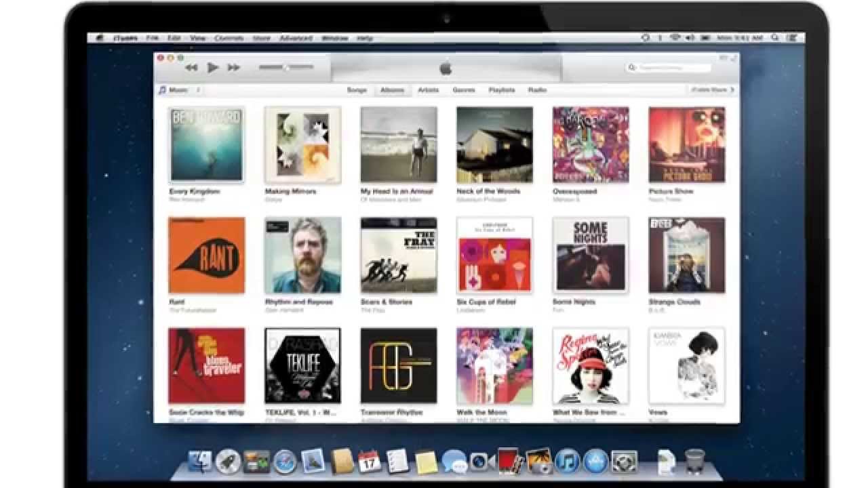868x488 pixels.
Task: Switch to the Genres tab
Action: point(464,89)
